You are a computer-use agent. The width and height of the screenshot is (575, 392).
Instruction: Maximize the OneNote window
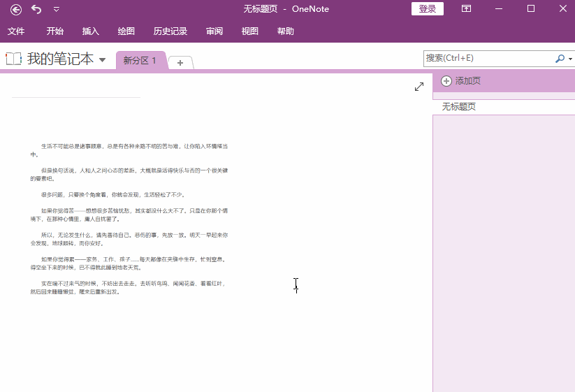[530, 8]
